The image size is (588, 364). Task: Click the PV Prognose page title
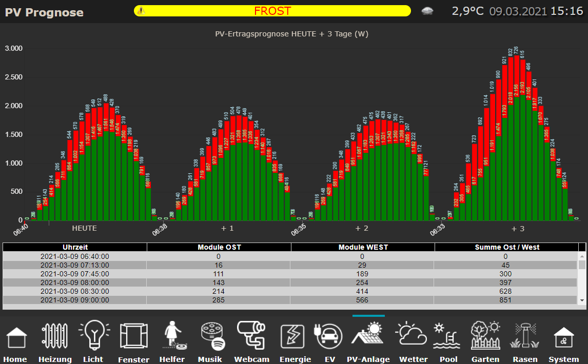pos(44,12)
